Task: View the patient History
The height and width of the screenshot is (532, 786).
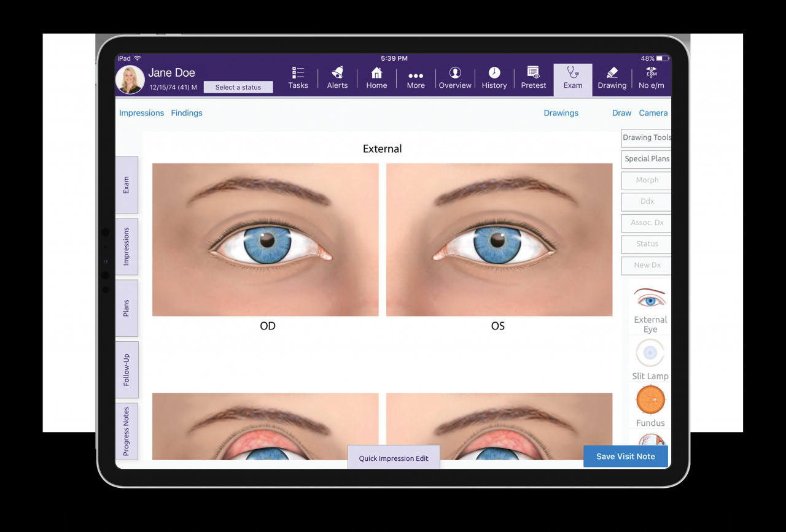Action: 494,79
